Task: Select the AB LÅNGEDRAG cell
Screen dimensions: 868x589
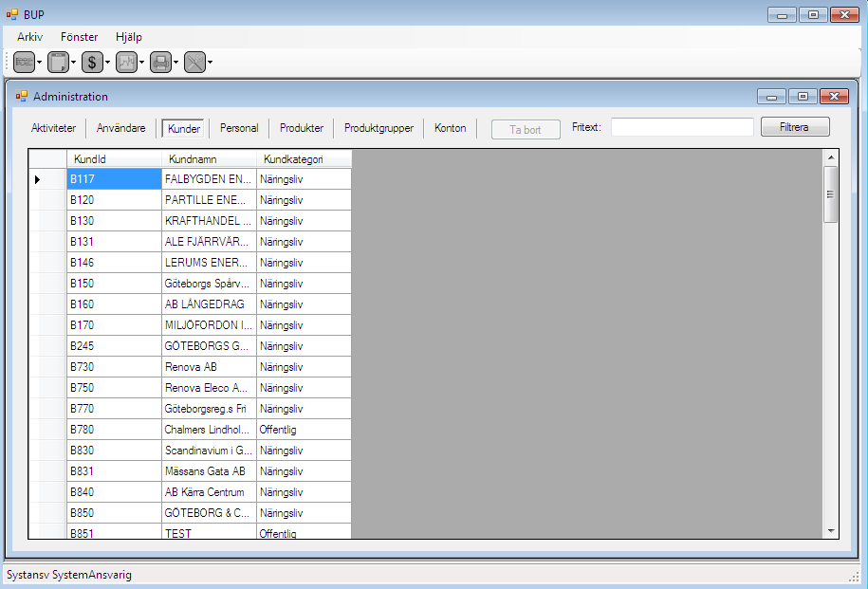Action: pos(209,304)
